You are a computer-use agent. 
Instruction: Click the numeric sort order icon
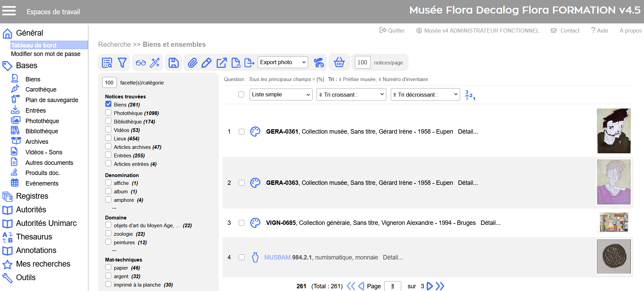470,95
